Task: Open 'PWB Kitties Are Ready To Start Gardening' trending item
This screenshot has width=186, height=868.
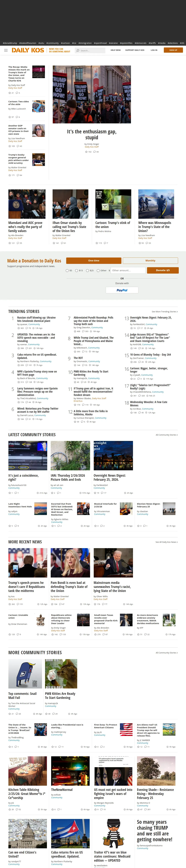Action: tap(91, 373)
